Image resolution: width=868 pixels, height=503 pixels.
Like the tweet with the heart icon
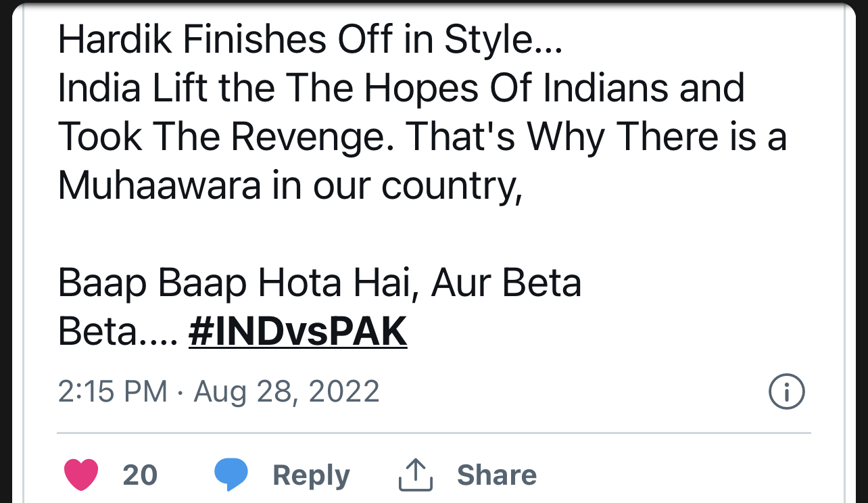(81, 475)
